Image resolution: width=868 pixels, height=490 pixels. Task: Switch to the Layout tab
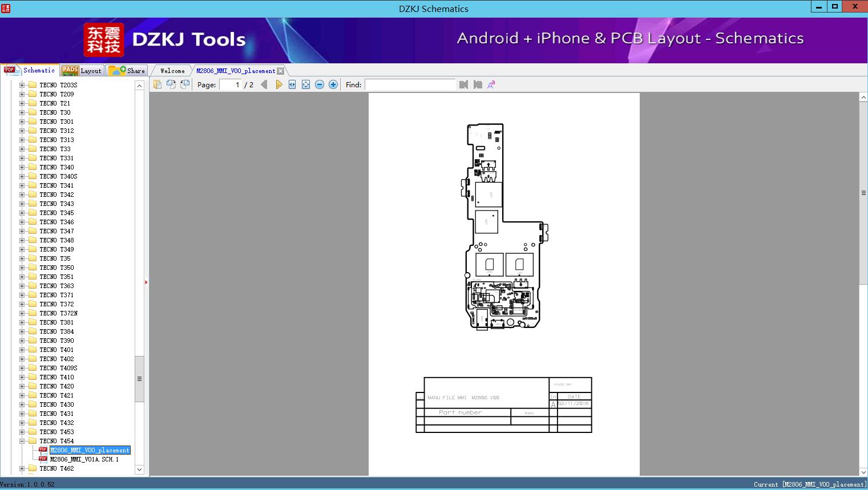coord(82,71)
